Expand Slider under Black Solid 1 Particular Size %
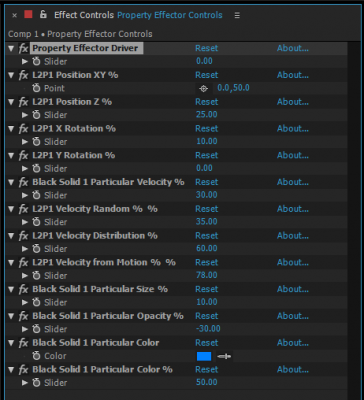The image size is (364, 400). (25, 302)
